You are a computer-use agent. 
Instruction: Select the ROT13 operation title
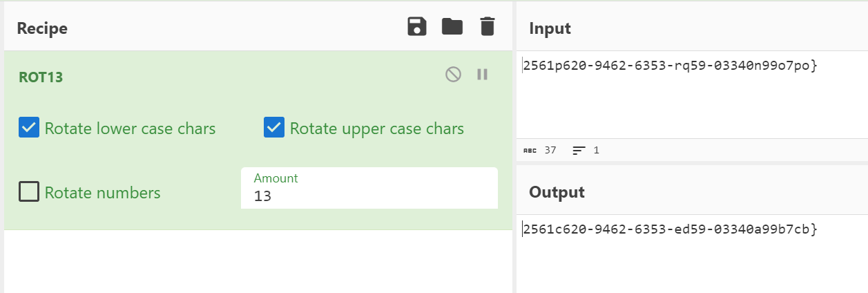[x=41, y=77]
